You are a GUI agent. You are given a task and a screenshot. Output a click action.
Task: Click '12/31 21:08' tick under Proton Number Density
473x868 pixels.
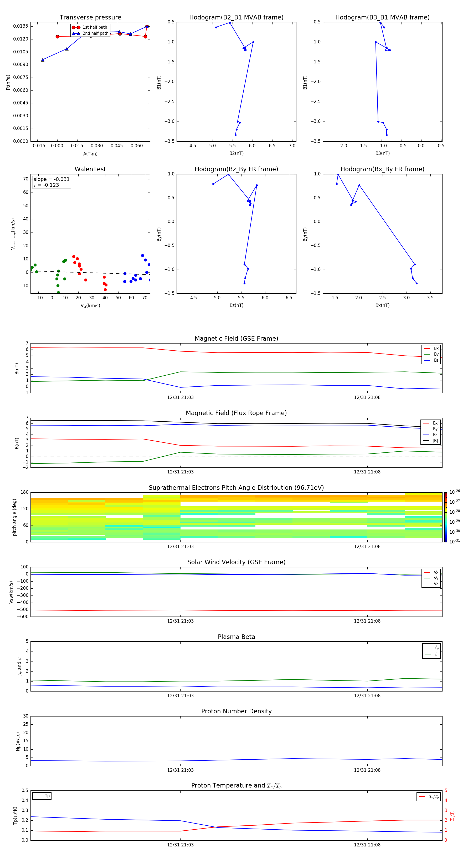point(367,770)
